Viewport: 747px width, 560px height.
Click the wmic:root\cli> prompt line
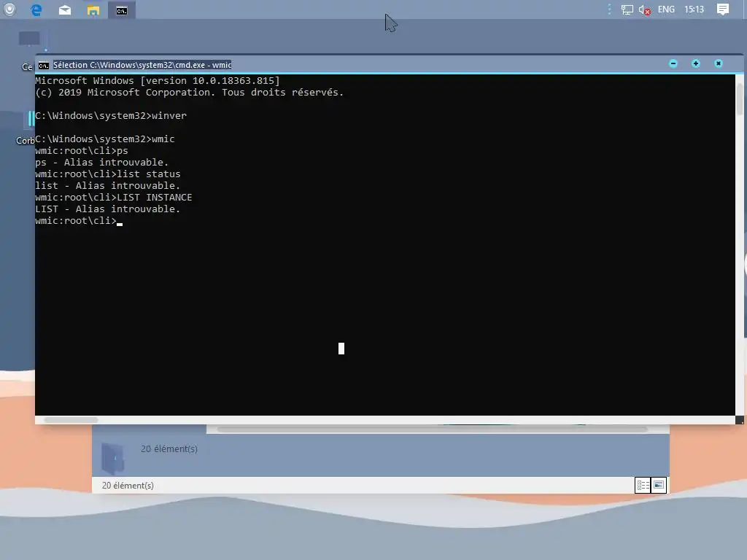79,221
